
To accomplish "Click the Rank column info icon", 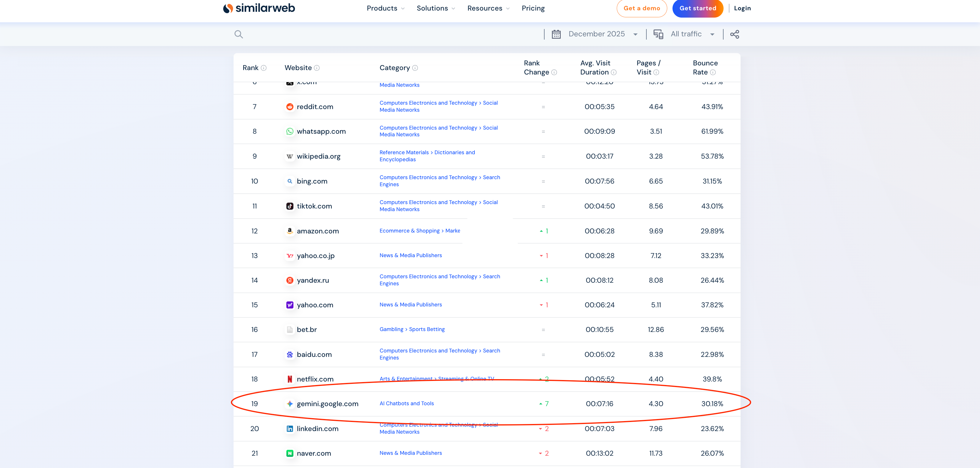I will tap(264, 68).
